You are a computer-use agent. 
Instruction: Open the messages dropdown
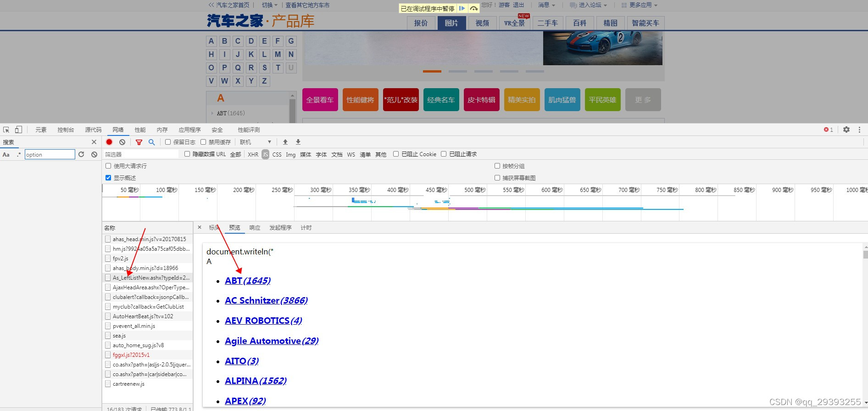[x=546, y=5]
